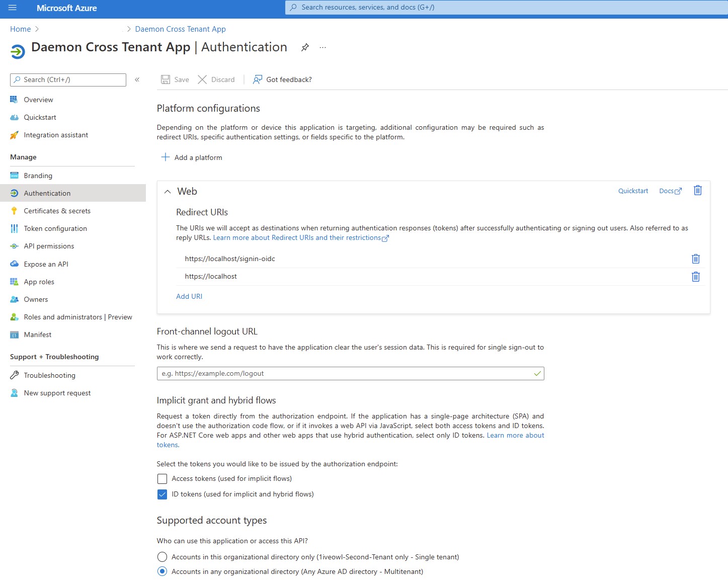
Task: Navigate to Home breadcrumb
Action: [21, 29]
